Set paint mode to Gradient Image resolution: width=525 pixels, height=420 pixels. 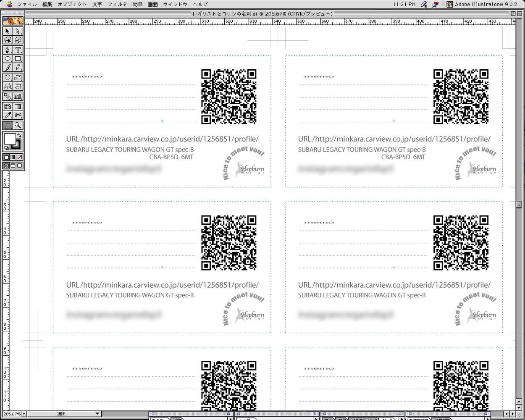pyautogui.click(x=13, y=157)
